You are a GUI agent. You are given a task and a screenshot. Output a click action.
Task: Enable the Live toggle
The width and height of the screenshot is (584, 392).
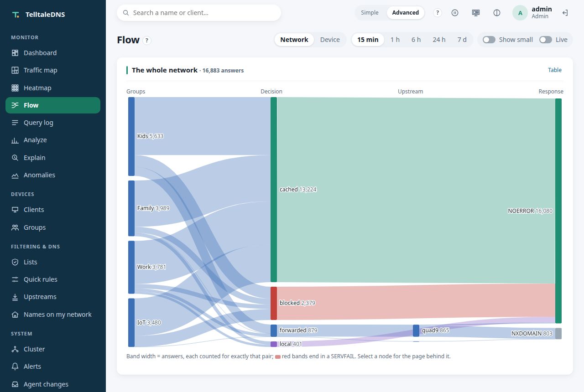(546, 40)
